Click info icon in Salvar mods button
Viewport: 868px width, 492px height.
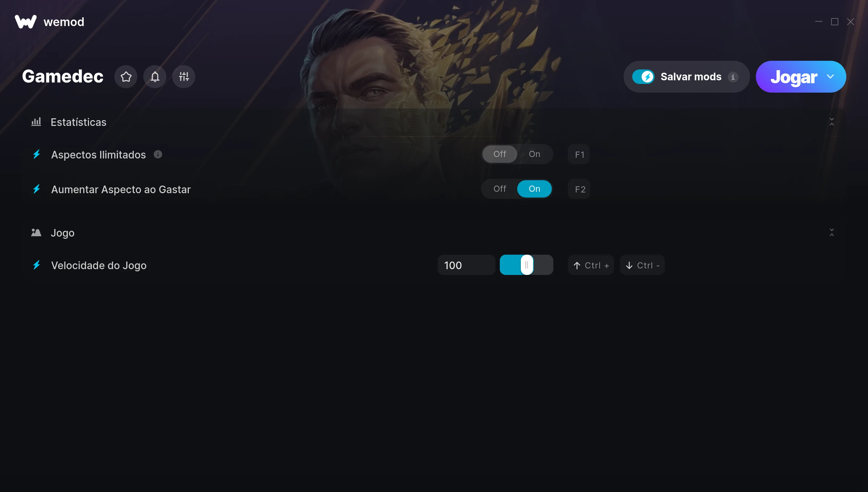(733, 77)
